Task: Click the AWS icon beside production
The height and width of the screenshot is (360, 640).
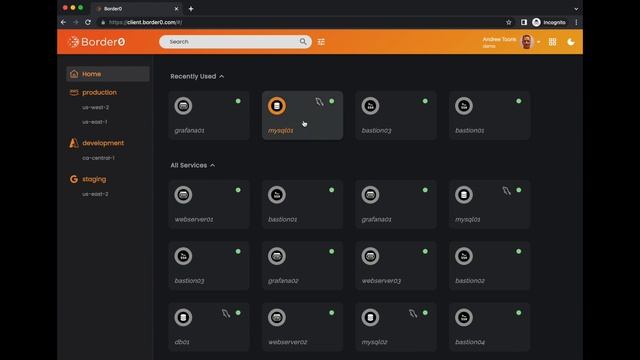Action: pyautogui.click(x=74, y=92)
